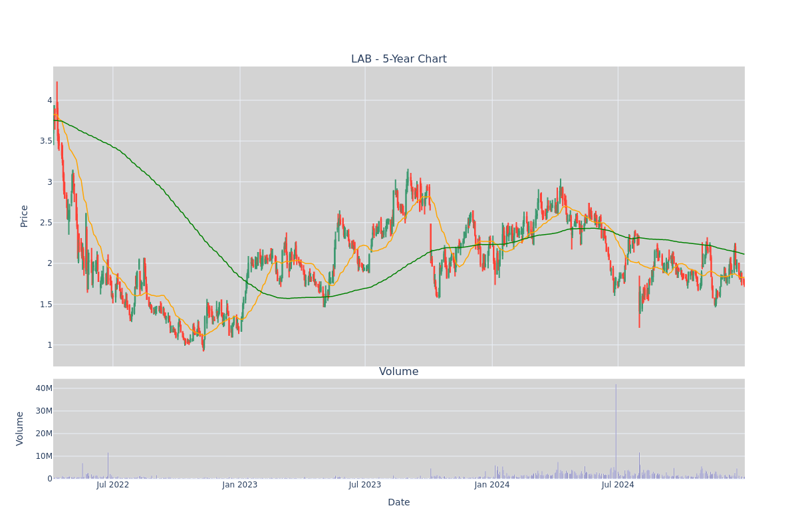Screen dimensions: 798x532
Task: Select the "4" price tick label
Action: point(49,100)
